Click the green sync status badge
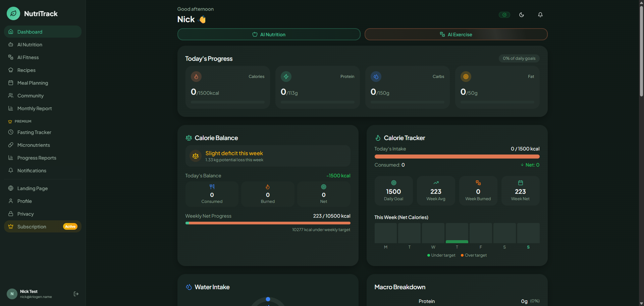Screen dimensions: 644x306 [504, 15]
